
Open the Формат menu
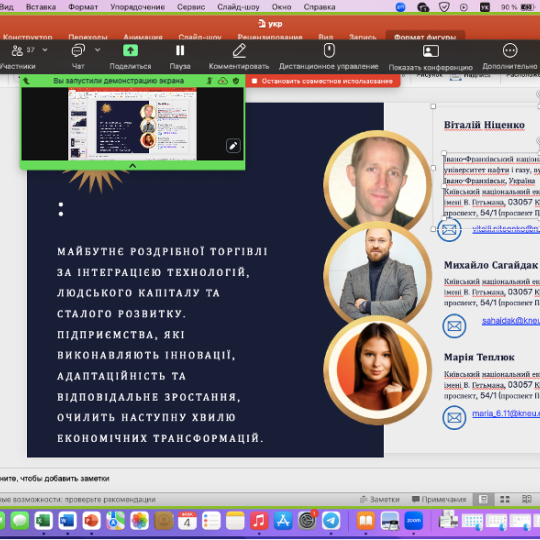(x=83, y=7)
